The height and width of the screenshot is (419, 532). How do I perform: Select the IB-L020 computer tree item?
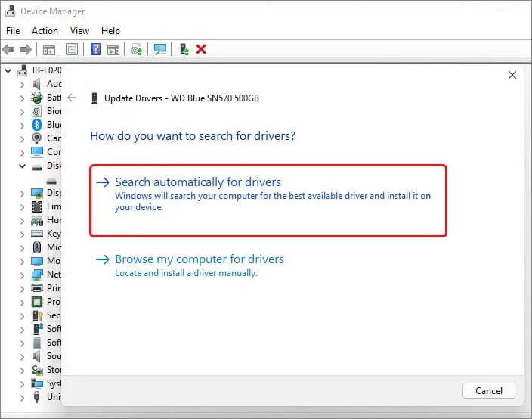click(x=47, y=70)
